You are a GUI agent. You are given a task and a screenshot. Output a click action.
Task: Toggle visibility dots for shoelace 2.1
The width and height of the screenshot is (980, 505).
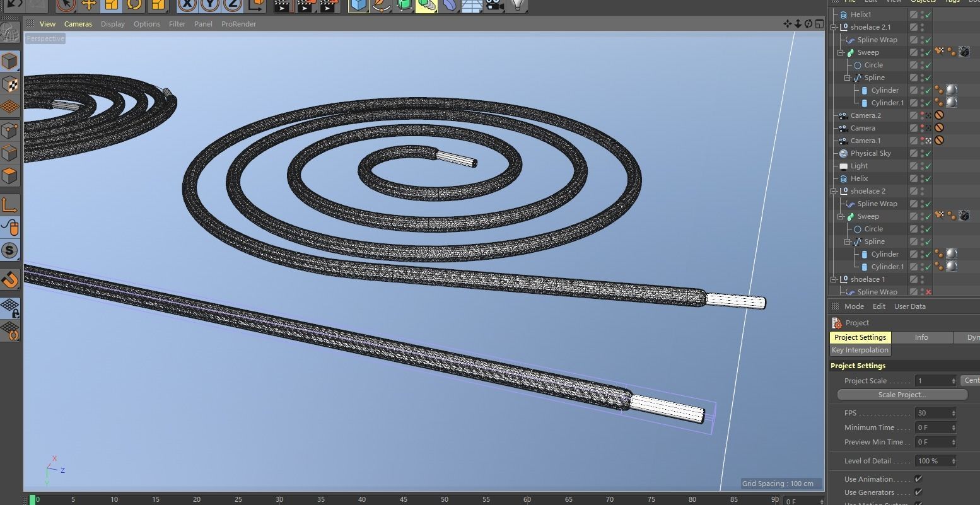click(x=922, y=27)
